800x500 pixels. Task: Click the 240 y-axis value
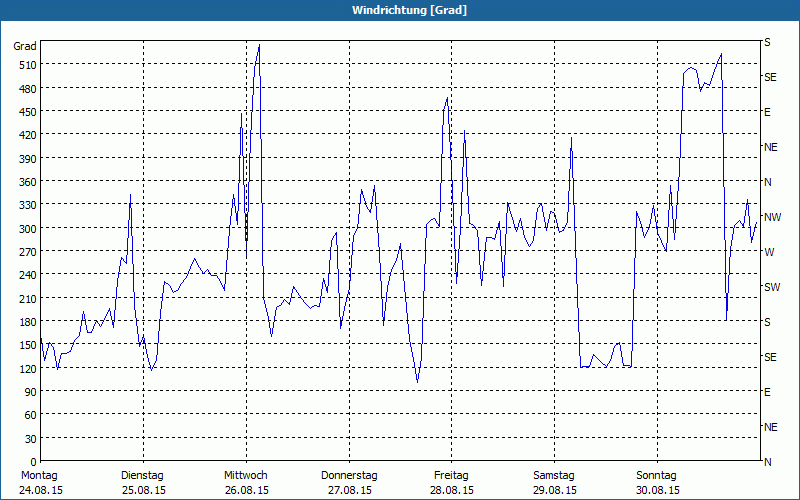tap(28, 275)
